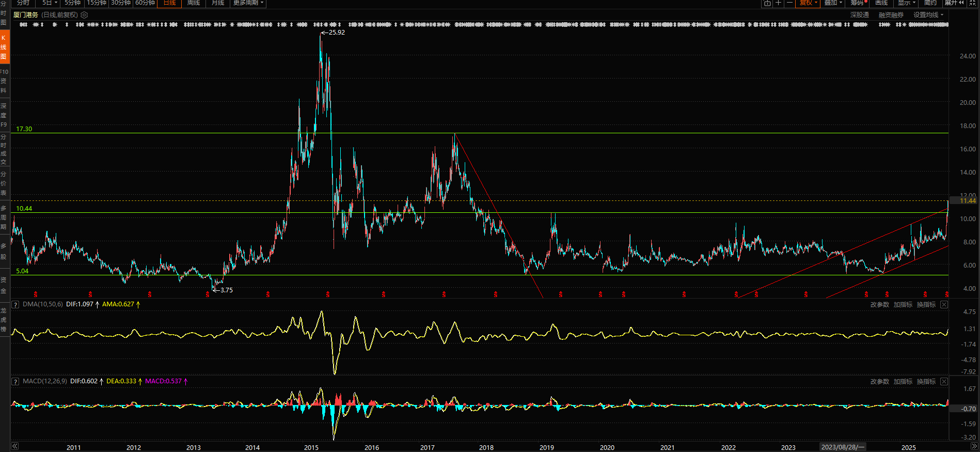Click 展开 expand panel button

tap(954, 3)
